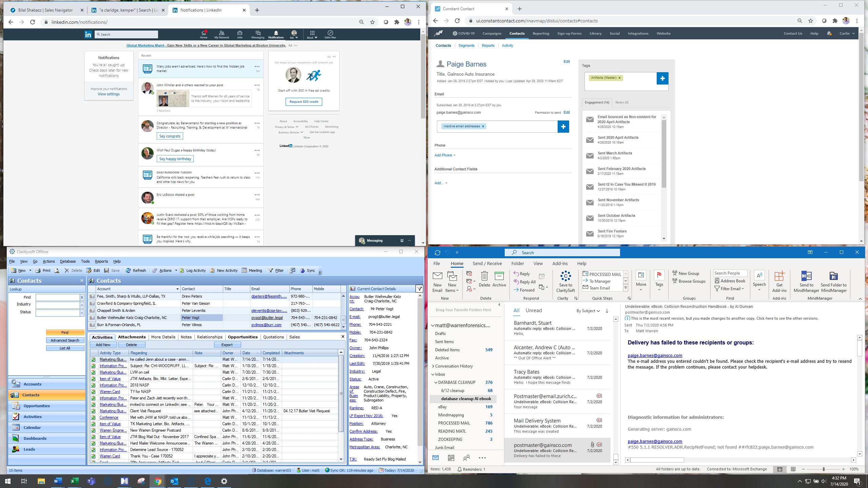Switch to Opportunities tab in Claritysoft contact panel
The height and width of the screenshot is (488, 868).
pyautogui.click(x=243, y=337)
